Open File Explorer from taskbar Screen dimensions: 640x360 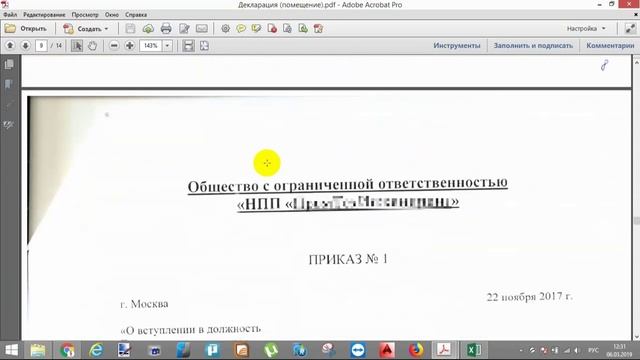(x=38, y=350)
